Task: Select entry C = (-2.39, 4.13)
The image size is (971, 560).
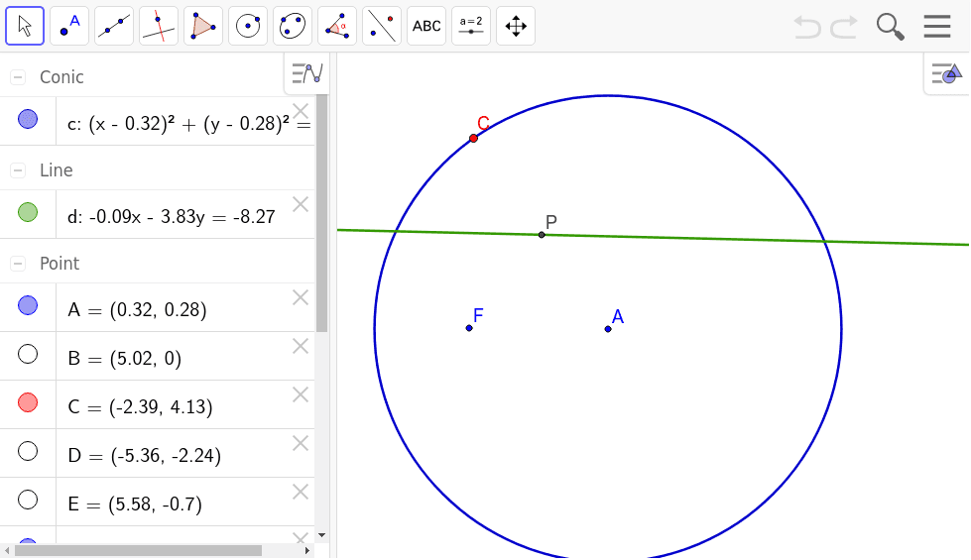Action: tap(185, 404)
